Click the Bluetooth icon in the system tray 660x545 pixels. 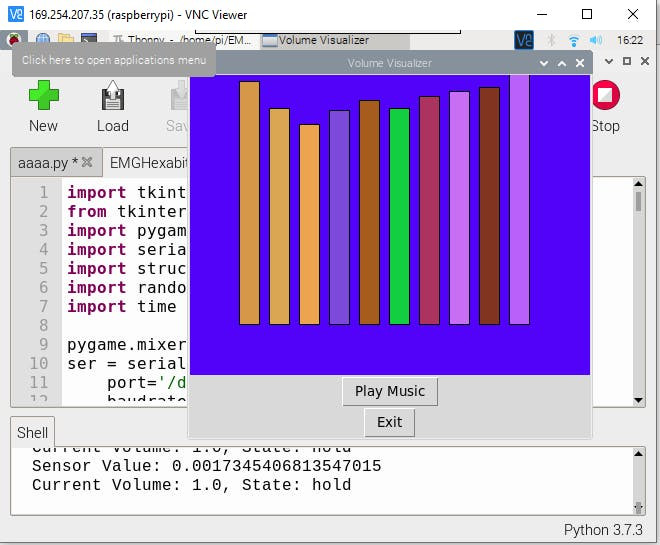pos(551,41)
